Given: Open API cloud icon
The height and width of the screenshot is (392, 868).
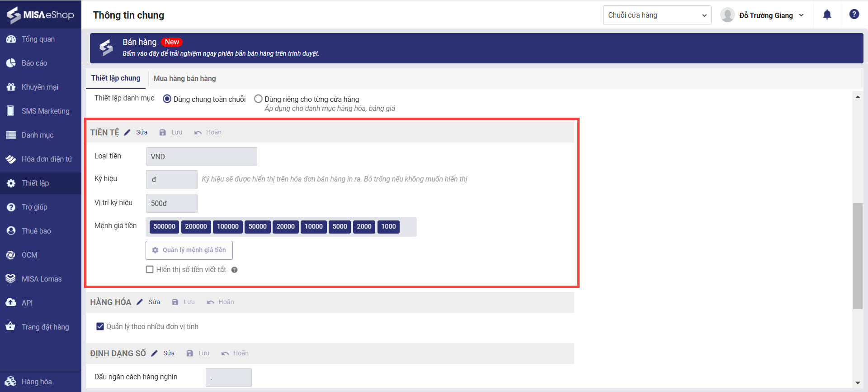Looking at the screenshot, I should click(11, 303).
